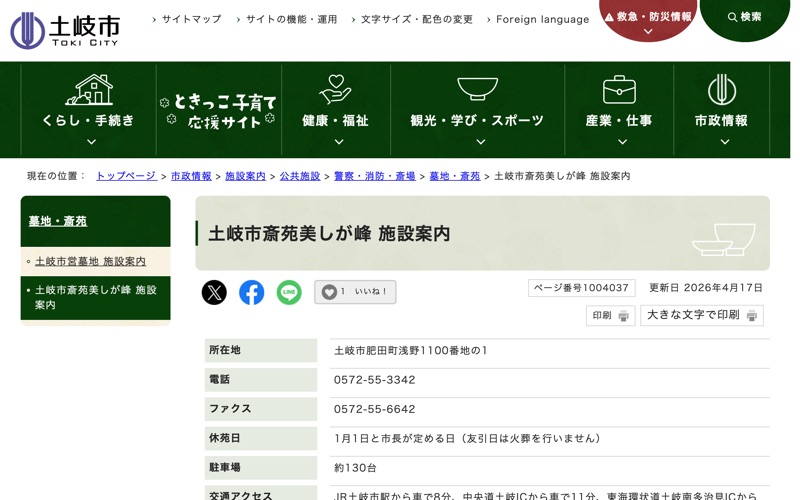800x500 pixels.
Task: Select 土岐市斎苑美しが峰 施設案内 sidebar item
Action: 95,297
